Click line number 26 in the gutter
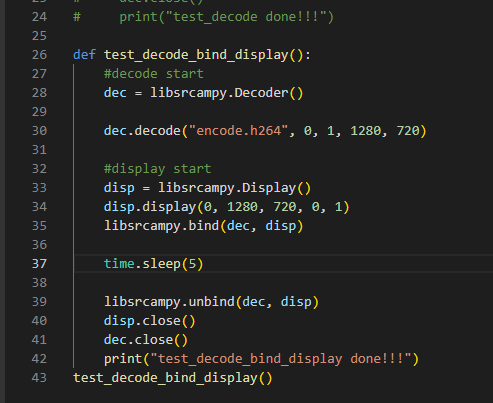The image size is (493, 403). pyautogui.click(x=39, y=55)
